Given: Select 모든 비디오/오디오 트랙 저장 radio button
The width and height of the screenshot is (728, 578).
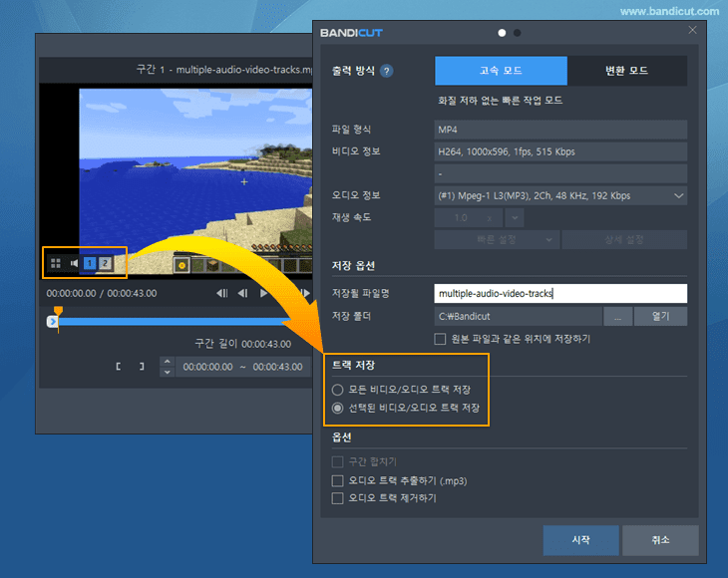Looking at the screenshot, I should (337, 390).
